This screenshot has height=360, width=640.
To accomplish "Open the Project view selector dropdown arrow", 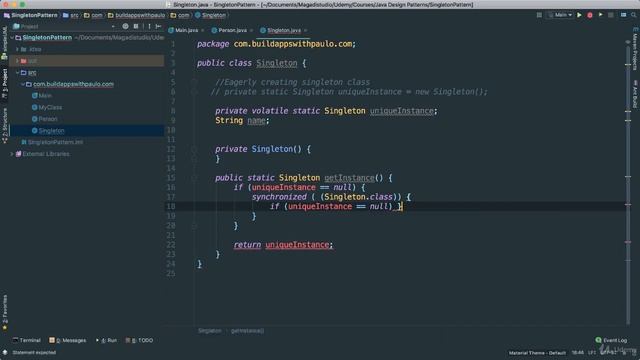I will [113, 27].
